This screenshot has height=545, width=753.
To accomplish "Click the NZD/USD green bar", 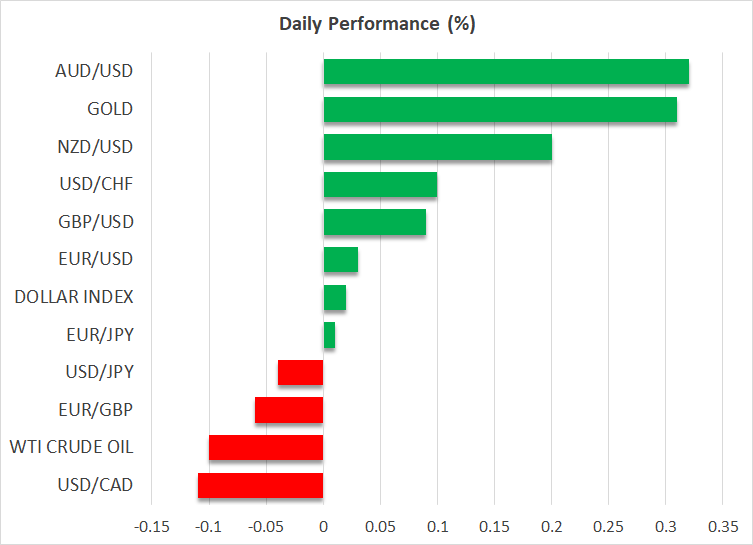I will (437, 147).
